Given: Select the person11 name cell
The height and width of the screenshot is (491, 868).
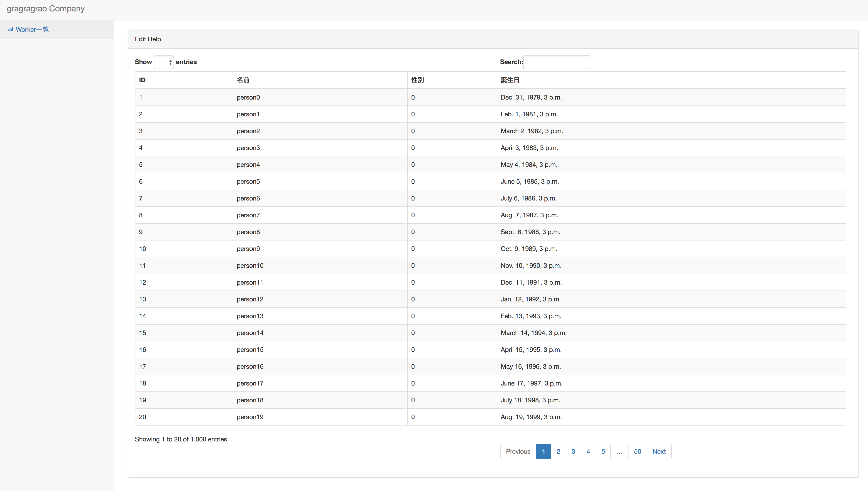Looking at the screenshot, I should pos(320,283).
